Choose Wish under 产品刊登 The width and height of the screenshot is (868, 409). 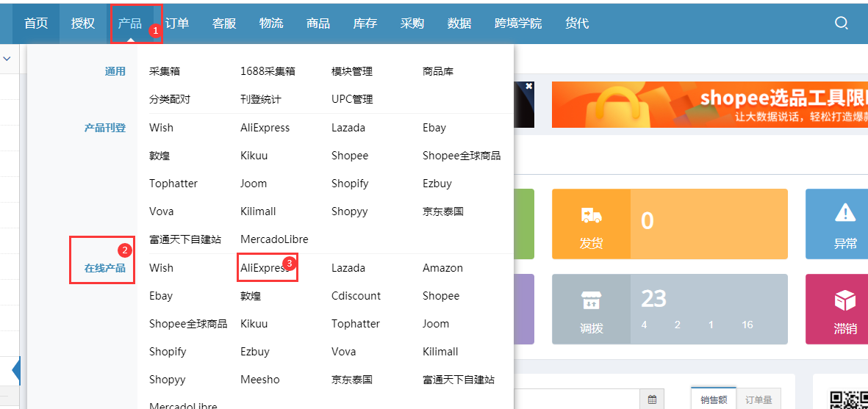pos(161,128)
